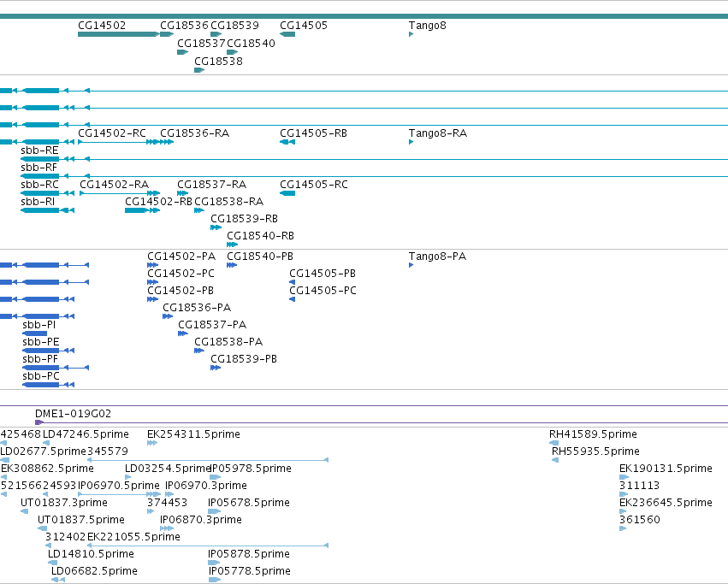Click the CG14505-PB protein label

323,274
